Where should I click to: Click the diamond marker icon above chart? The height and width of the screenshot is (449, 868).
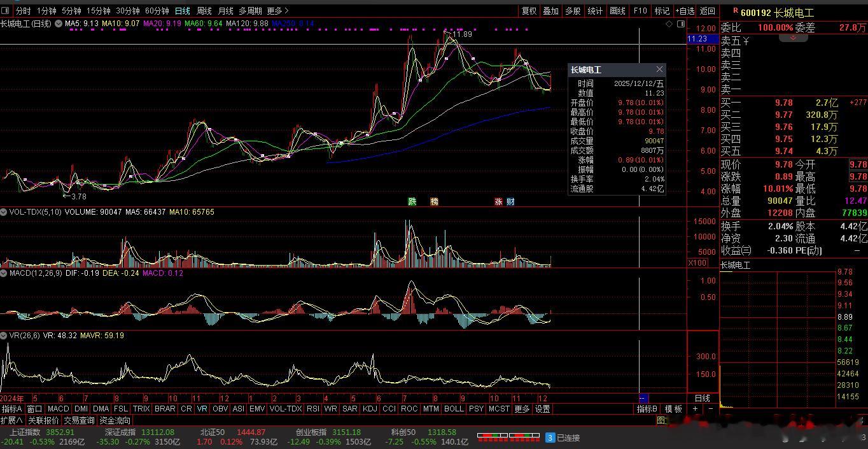point(669,24)
